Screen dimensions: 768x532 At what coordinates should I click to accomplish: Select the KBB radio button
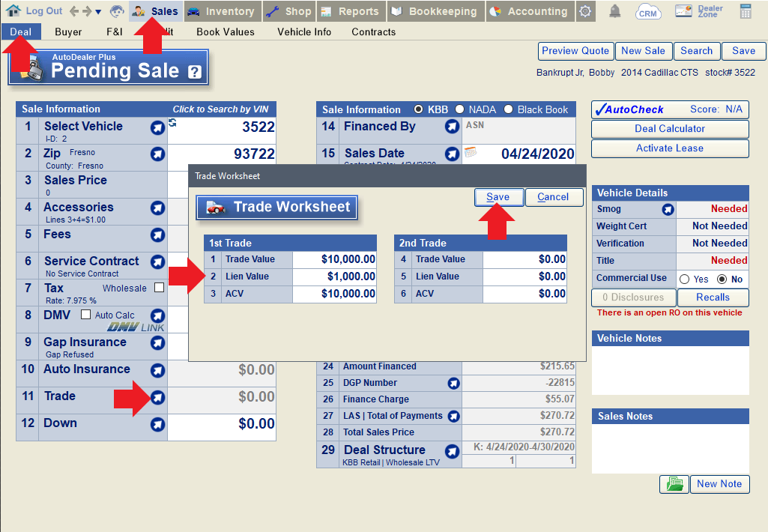(x=418, y=109)
